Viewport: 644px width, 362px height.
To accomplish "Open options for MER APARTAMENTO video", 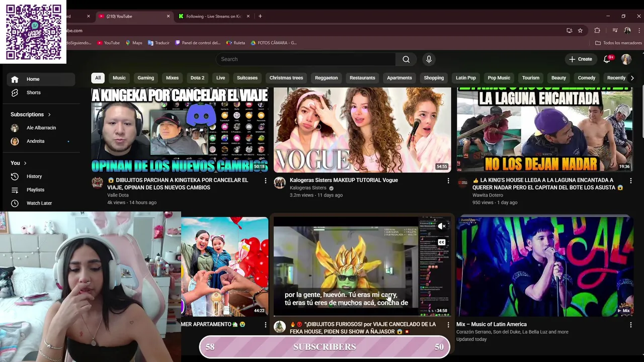I will click(x=266, y=325).
